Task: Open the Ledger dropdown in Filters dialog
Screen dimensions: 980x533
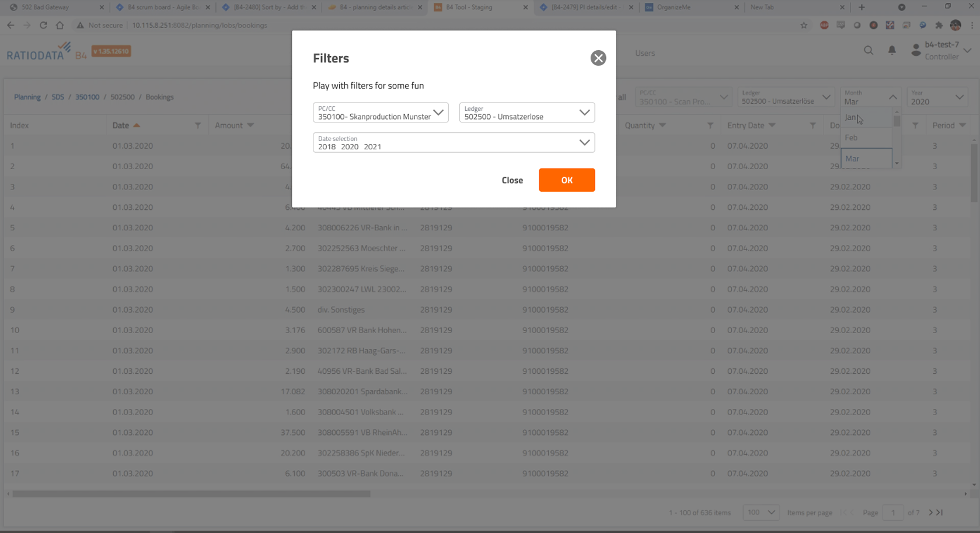Action: 584,113
